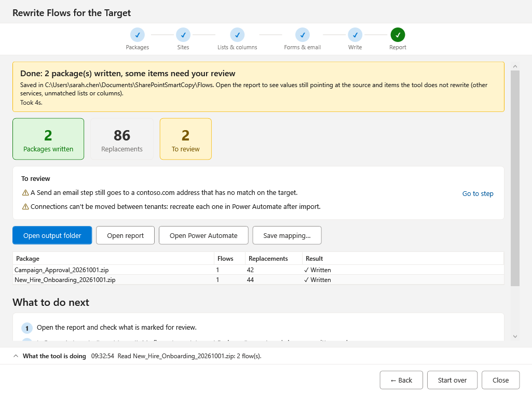Sort by the Replacements column header
The height and width of the screenshot is (395, 532).
[x=274, y=259]
